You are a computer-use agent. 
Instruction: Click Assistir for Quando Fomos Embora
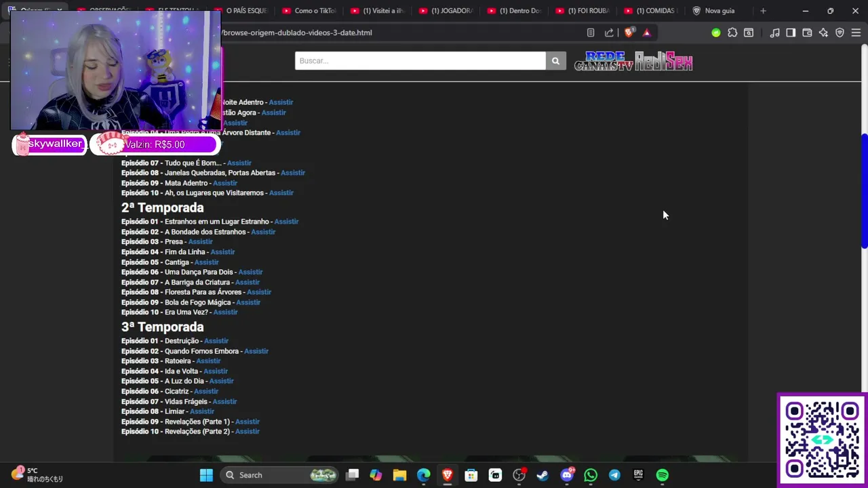click(256, 351)
